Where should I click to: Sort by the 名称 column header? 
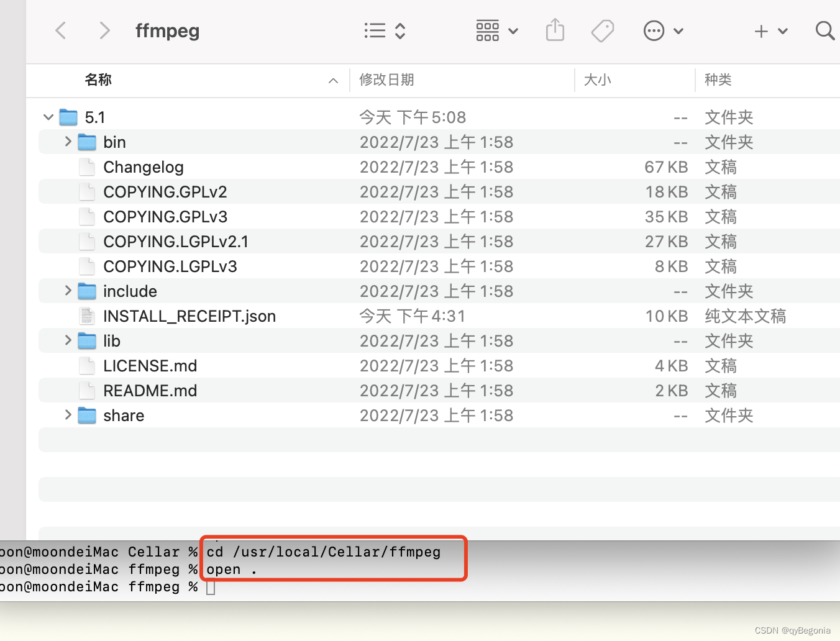coord(98,80)
